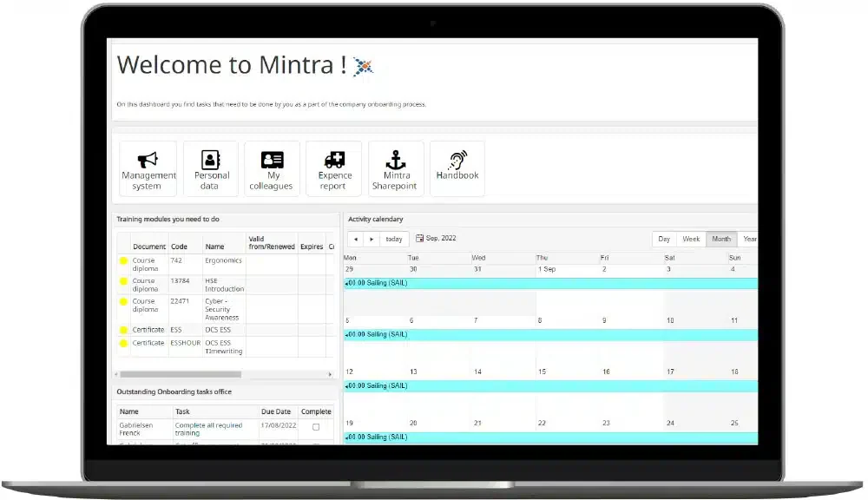Sort training table by Expires column

312,247
